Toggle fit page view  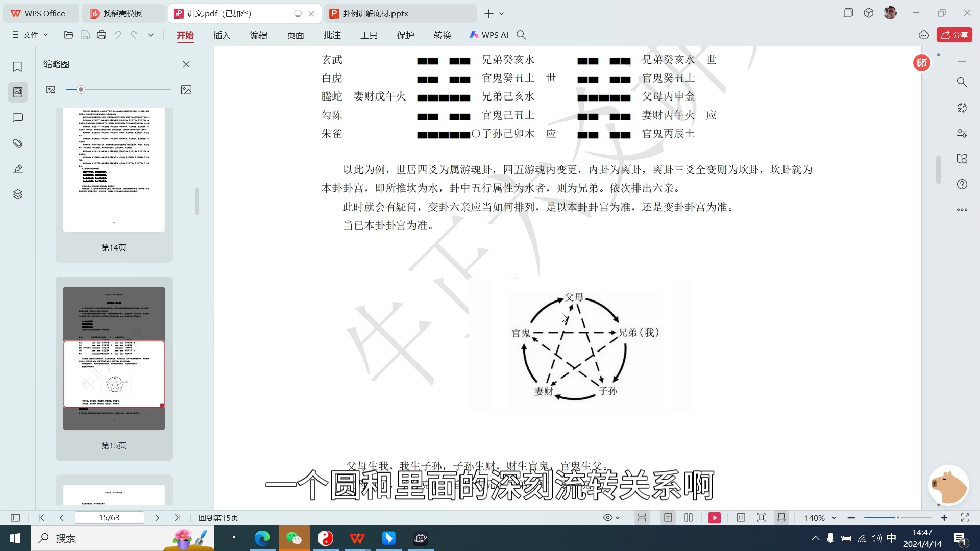click(x=761, y=518)
